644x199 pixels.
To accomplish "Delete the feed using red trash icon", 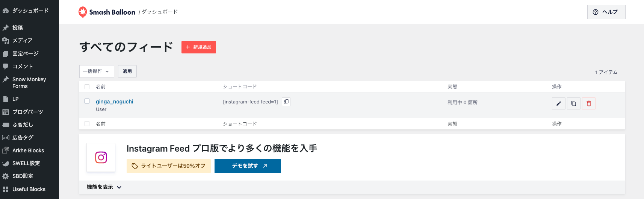I will [588, 103].
